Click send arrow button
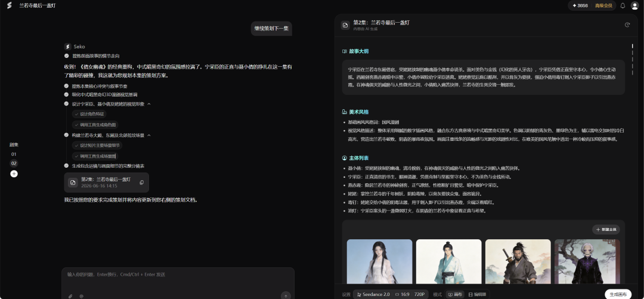Viewport: 644px width, 299px height. tap(286, 295)
